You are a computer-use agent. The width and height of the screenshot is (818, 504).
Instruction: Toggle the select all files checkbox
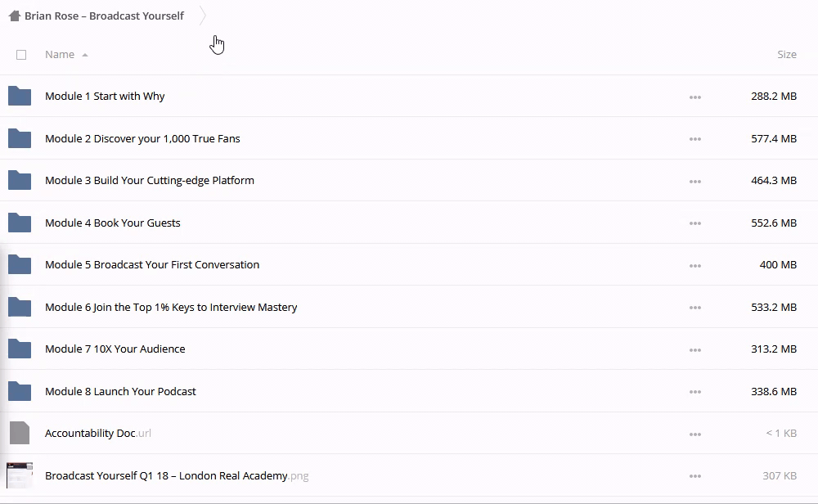click(21, 55)
